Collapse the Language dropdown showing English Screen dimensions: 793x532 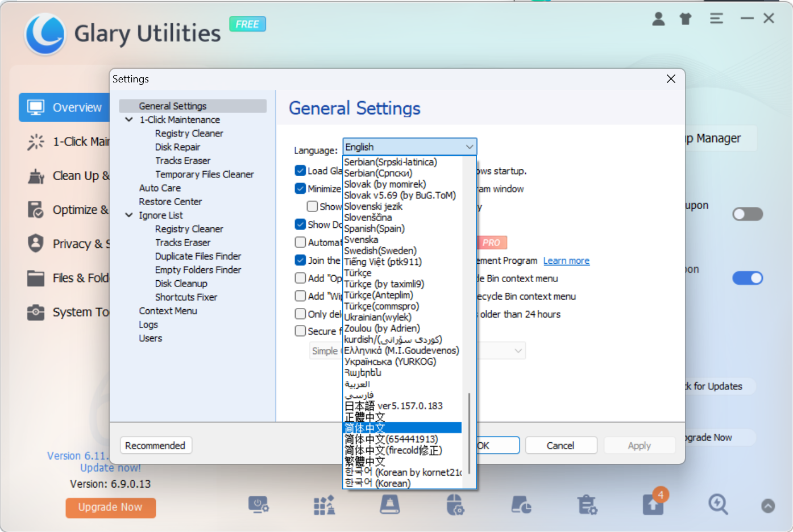tap(409, 147)
